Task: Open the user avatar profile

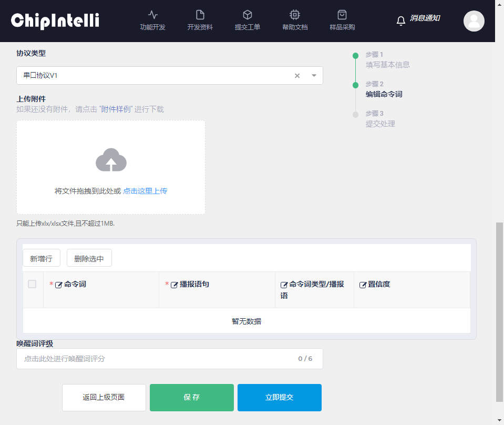Action: [474, 21]
